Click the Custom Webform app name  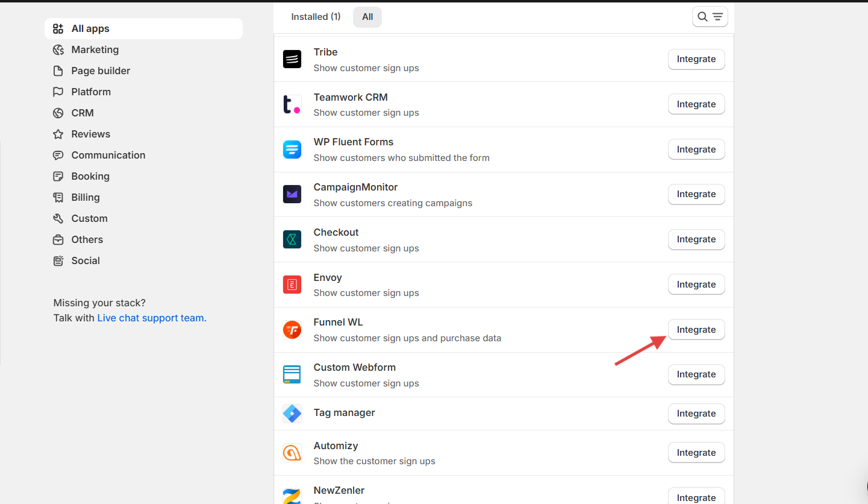355,367
